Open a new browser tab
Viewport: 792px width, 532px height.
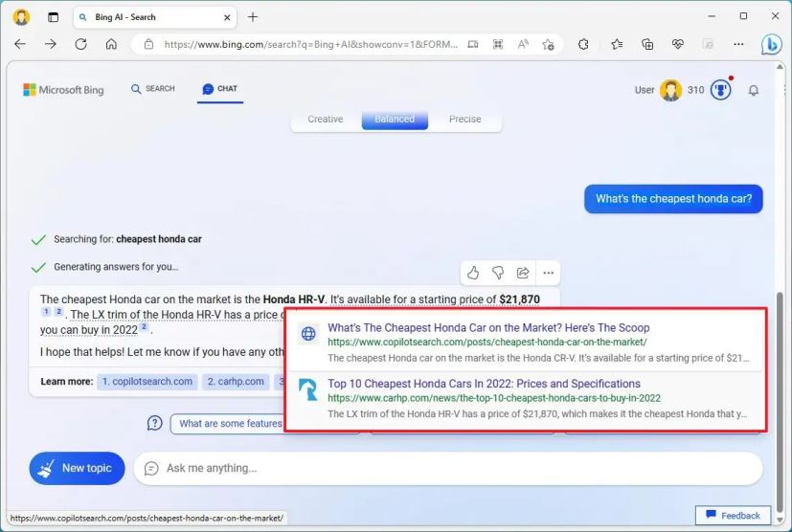pos(253,17)
